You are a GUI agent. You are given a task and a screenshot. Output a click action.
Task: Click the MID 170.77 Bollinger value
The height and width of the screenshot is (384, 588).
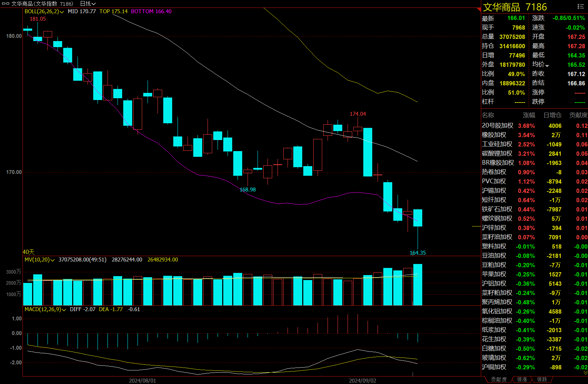(x=82, y=11)
